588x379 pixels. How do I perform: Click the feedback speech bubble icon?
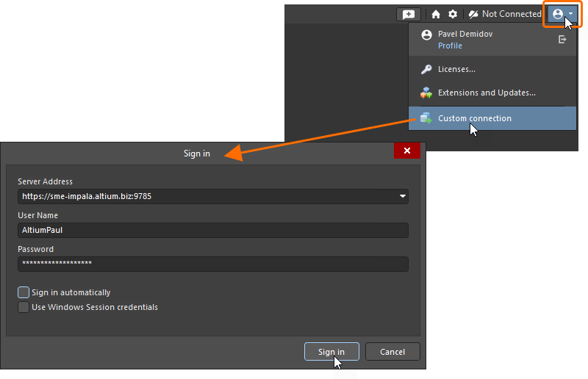click(409, 14)
